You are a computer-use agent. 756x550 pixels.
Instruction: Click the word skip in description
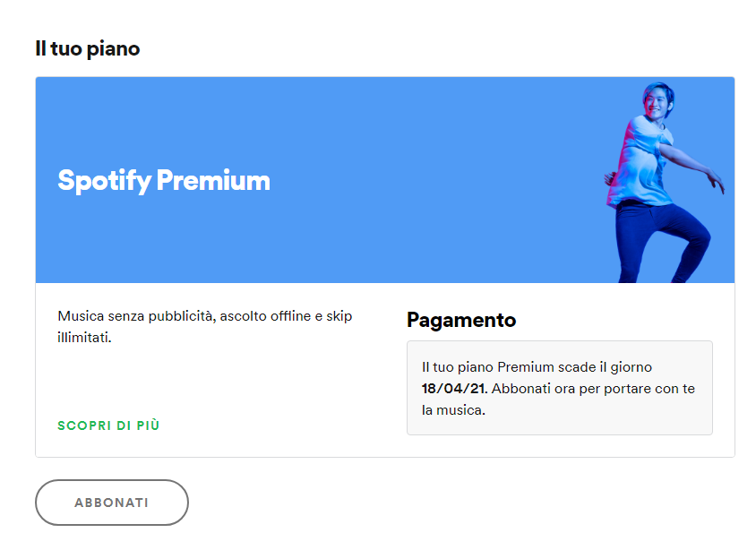tap(339, 316)
